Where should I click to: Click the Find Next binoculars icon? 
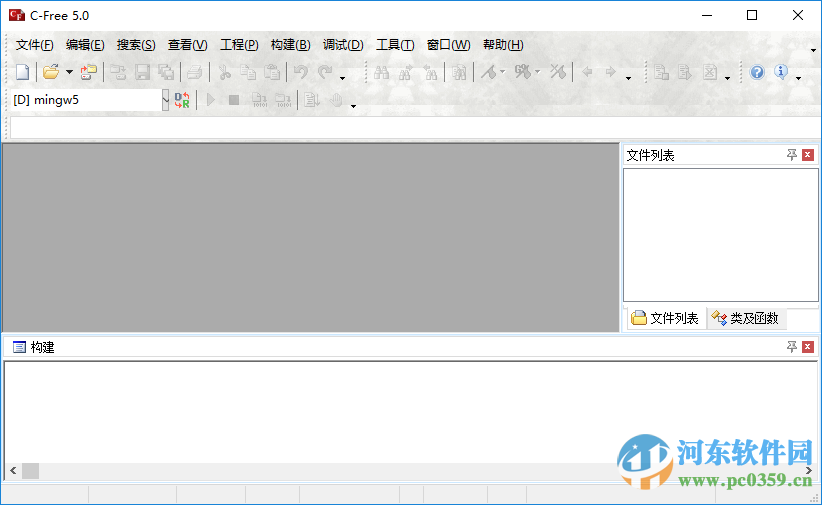click(x=405, y=72)
